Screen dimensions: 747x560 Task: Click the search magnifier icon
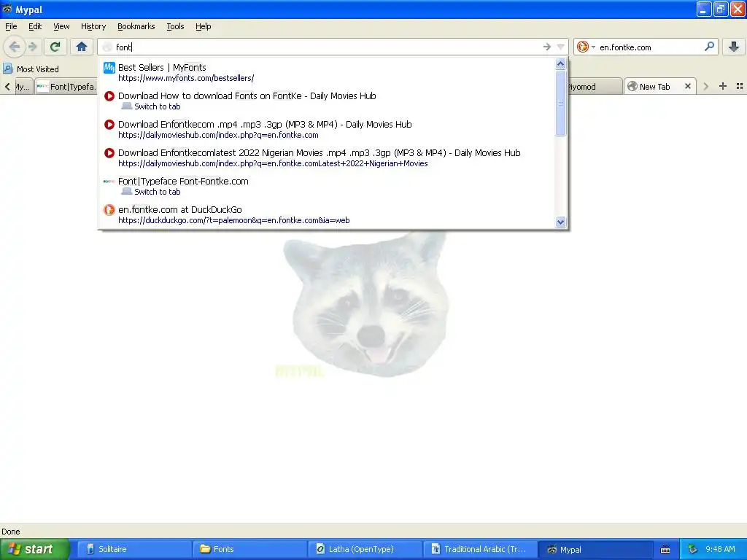click(x=709, y=47)
